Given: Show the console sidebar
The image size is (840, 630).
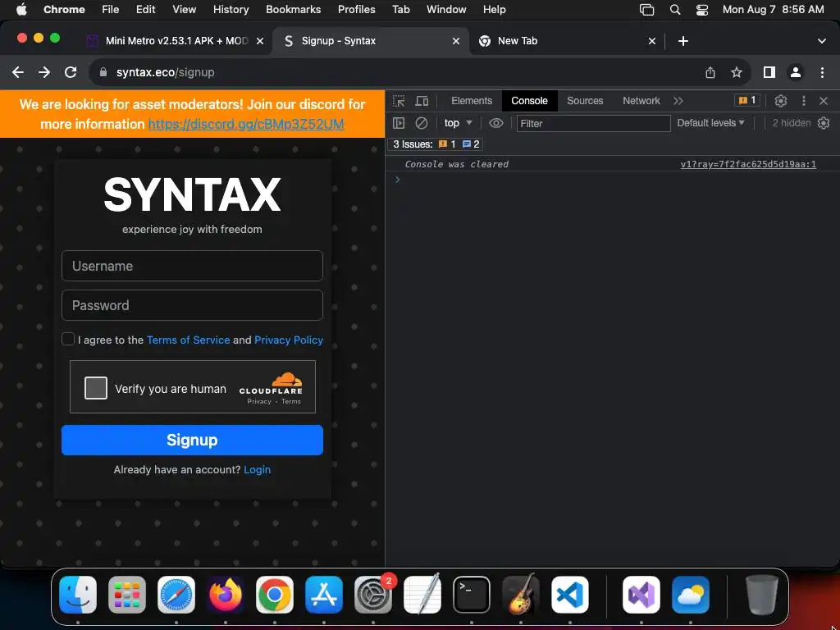Looking at the screenshot, I should coord(399,123).
